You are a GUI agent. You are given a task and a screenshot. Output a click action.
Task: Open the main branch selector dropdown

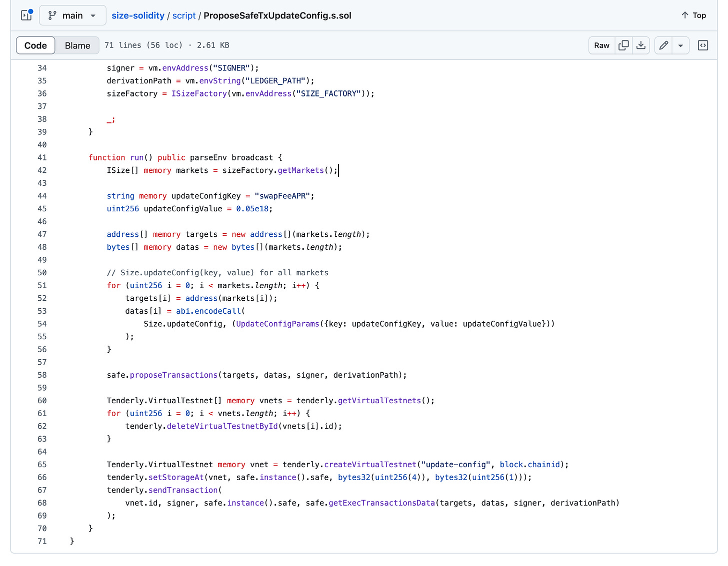coord(72,15)
